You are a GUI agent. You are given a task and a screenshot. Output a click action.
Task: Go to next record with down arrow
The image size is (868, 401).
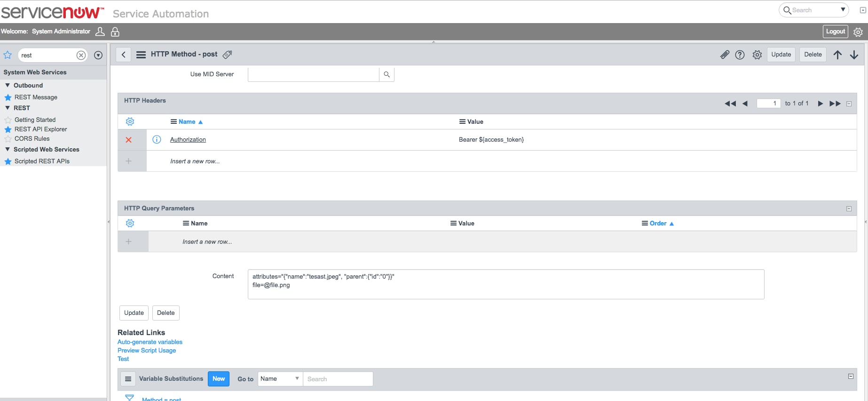[854, 55]
